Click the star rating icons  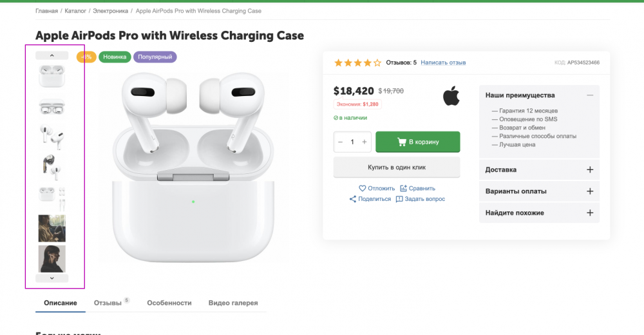click(x=357, y=63)
